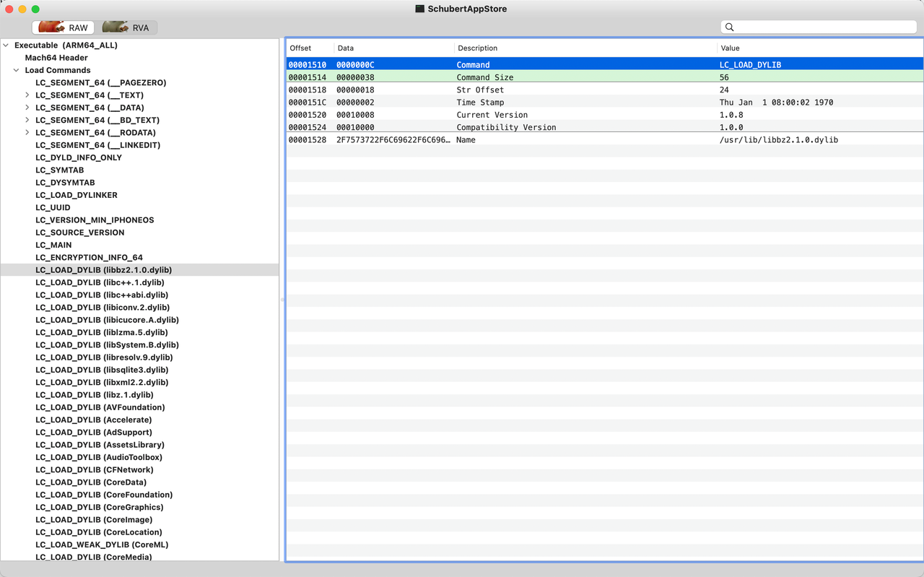Image resolution: width=924 pixels, height=577 pixels.
Task: Click SchubertAppStore title document icon
Action: [x=419, y=9]
